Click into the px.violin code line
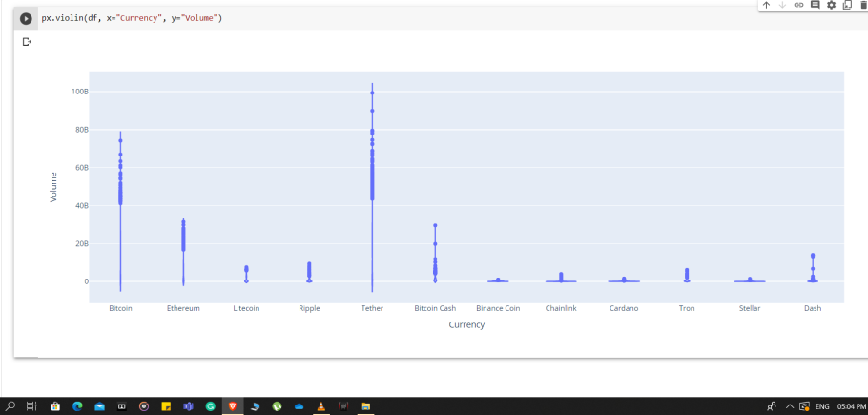 pyautogui.click(x=132, y=19)
